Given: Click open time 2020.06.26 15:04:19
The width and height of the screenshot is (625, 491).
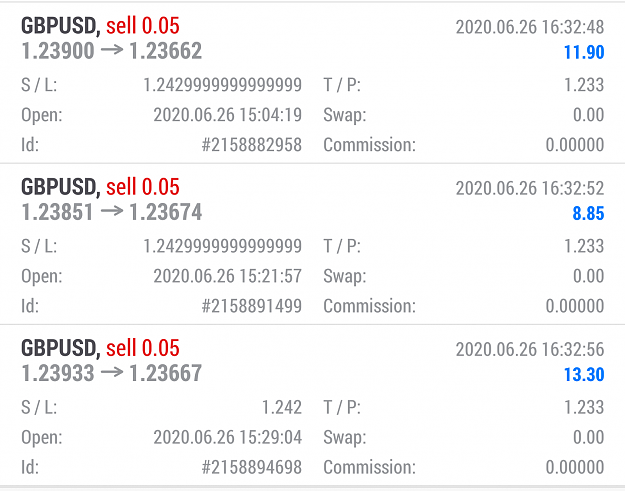Looking at the screenshot, I should tap(228, 115).
